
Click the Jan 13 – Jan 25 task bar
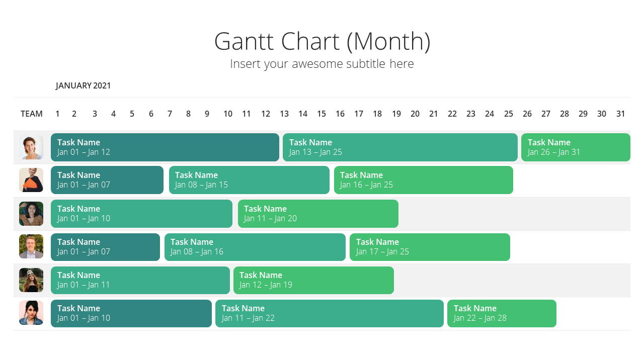pyautogui.click(x=400, y=147)
